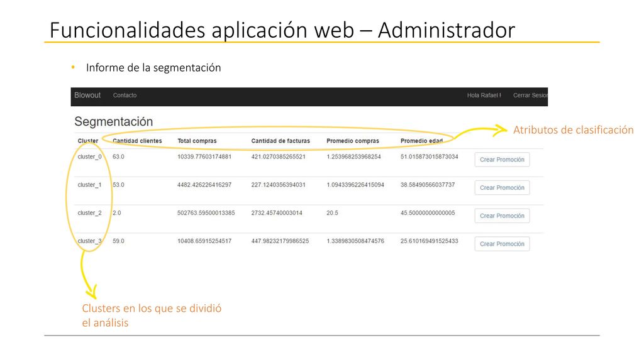Select the client count value 63.0
Screen dimensions: 644x362
(x=118, y=156)
